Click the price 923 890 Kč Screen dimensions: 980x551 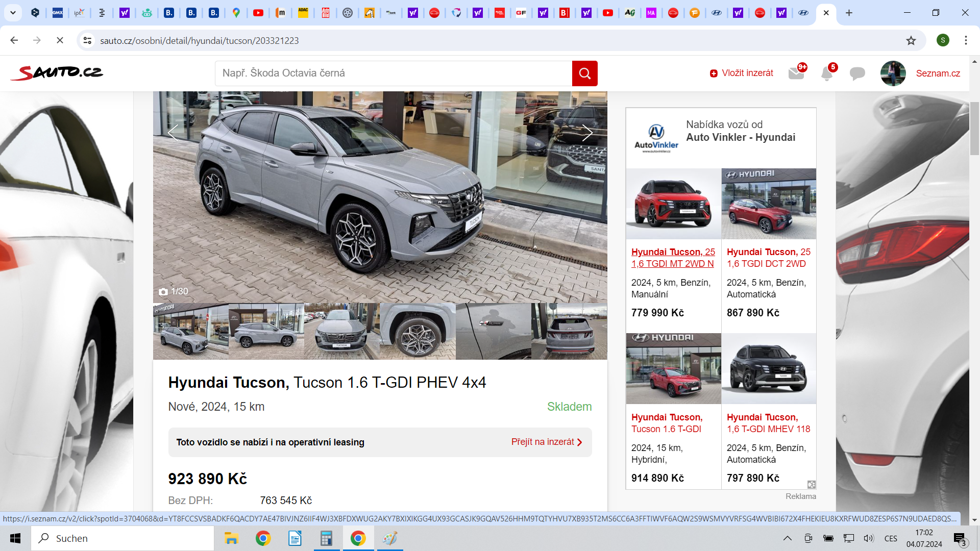click(208, 479)
